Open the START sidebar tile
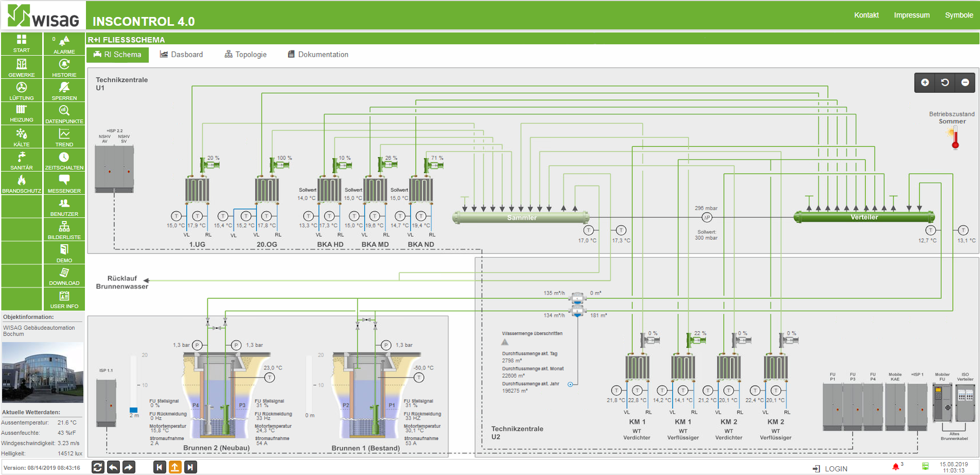Viewport: 980px width, 475px height. (x=22, y=44)
